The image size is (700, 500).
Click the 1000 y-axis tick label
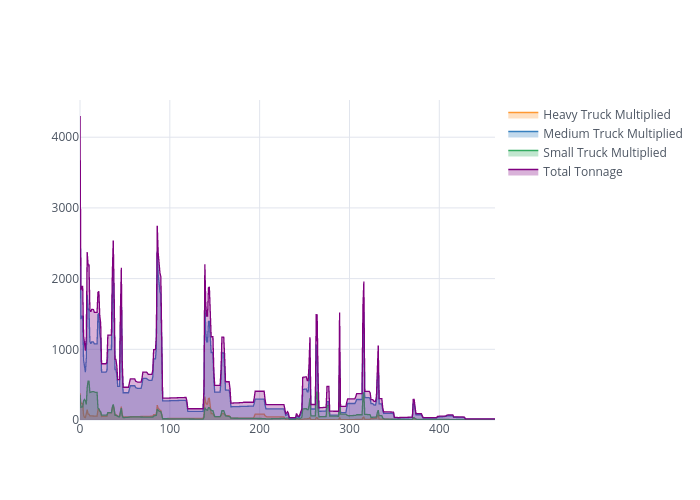[x=65, y=350]
